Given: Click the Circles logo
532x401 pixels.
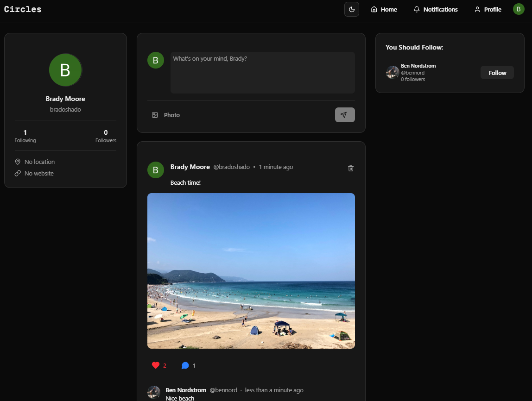Looking at the screenshot, I should (x=23, y=9).
